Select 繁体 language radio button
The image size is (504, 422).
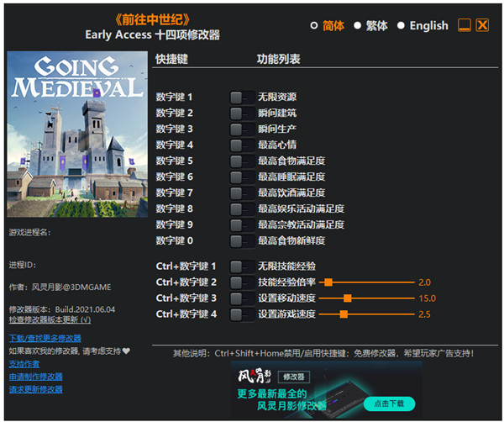click(x=357, y=26)
